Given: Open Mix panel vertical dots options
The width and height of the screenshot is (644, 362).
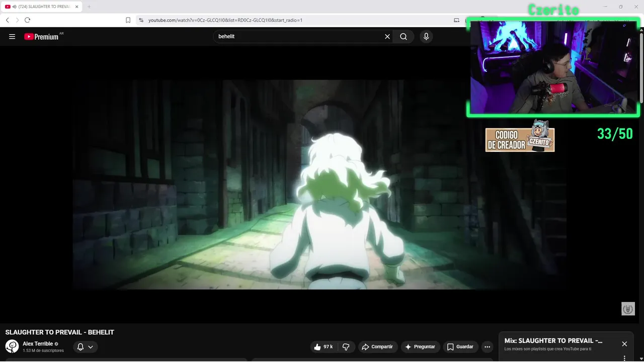Looking at the screenshot, I should click(624, 358).
